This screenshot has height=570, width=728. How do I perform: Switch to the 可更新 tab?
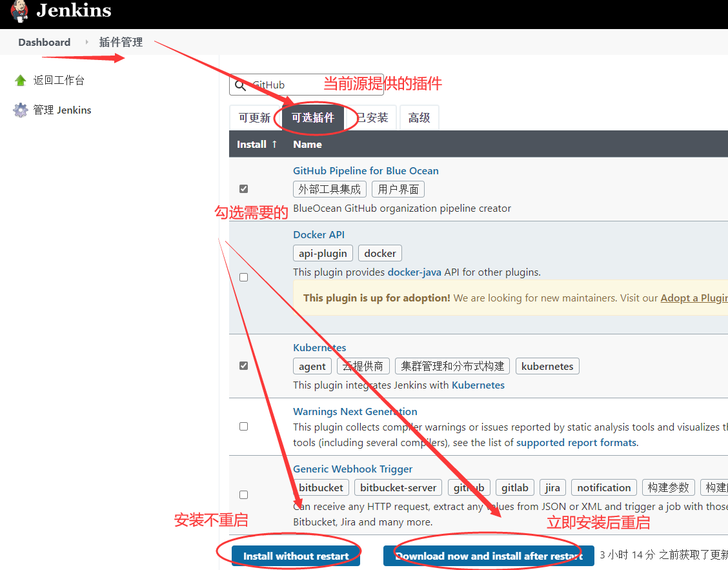(x=254, y=117)
